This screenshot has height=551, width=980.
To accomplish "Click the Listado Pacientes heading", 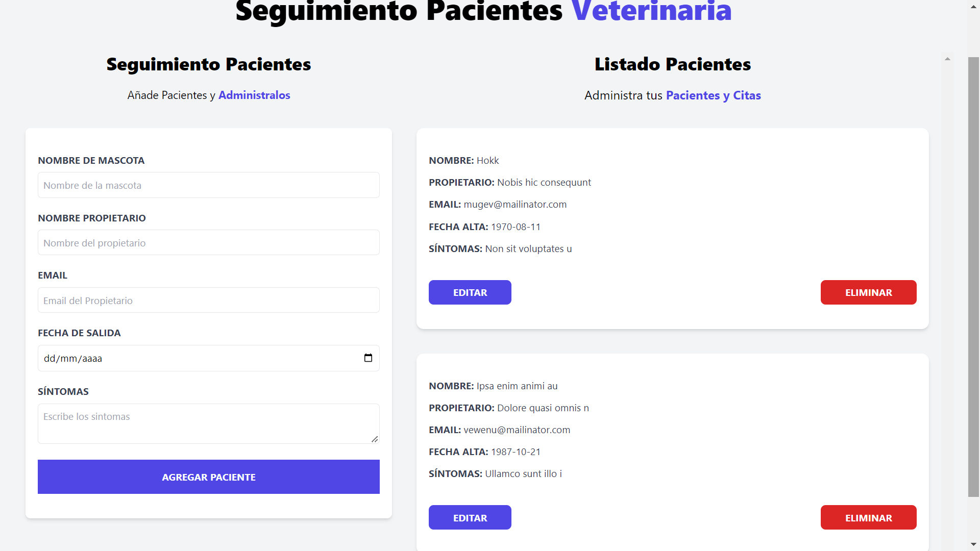I will pyautogui.click(x=672, y=64).
